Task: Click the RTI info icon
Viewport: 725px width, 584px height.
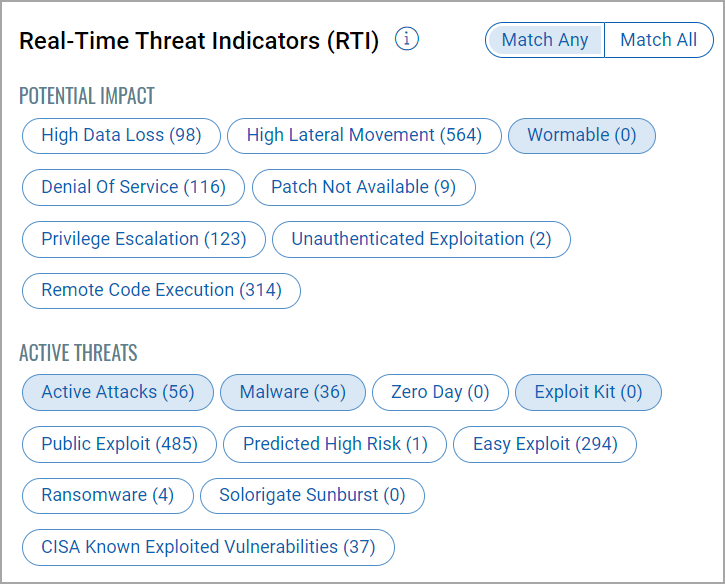Action: (407, 40)
